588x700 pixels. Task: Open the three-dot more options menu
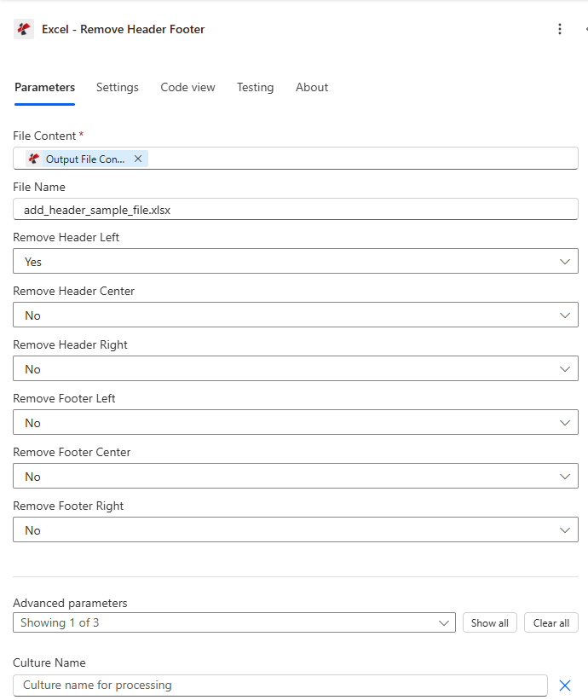pyautogui.click(x=559, y=29)
